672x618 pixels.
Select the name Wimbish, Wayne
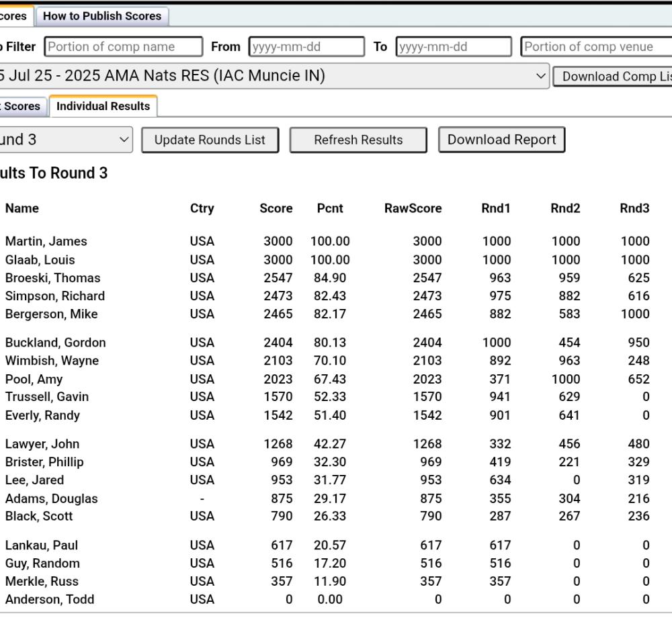click(52, 361)
